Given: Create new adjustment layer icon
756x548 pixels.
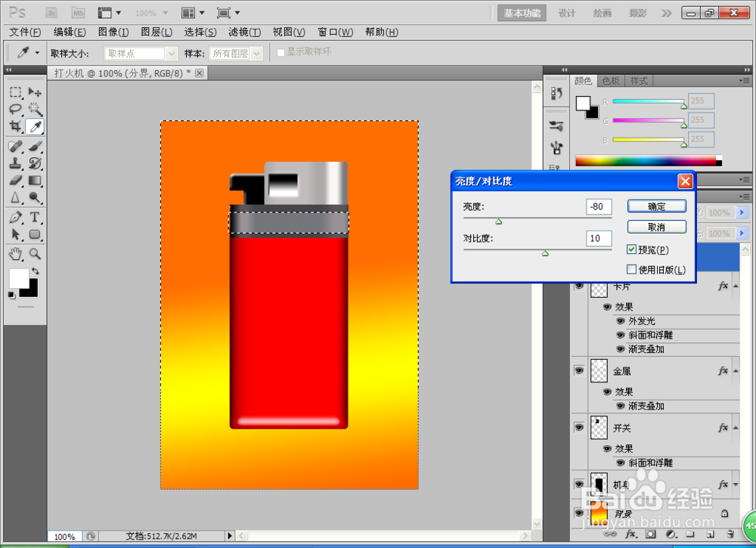Looking at the screenshot, I should [x=671, y=534].
